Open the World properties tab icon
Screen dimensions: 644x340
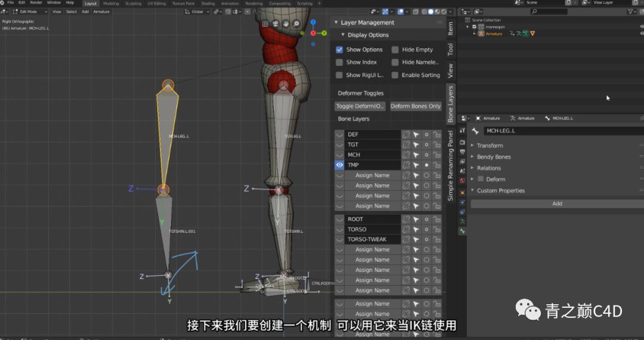tap(463, 181)
